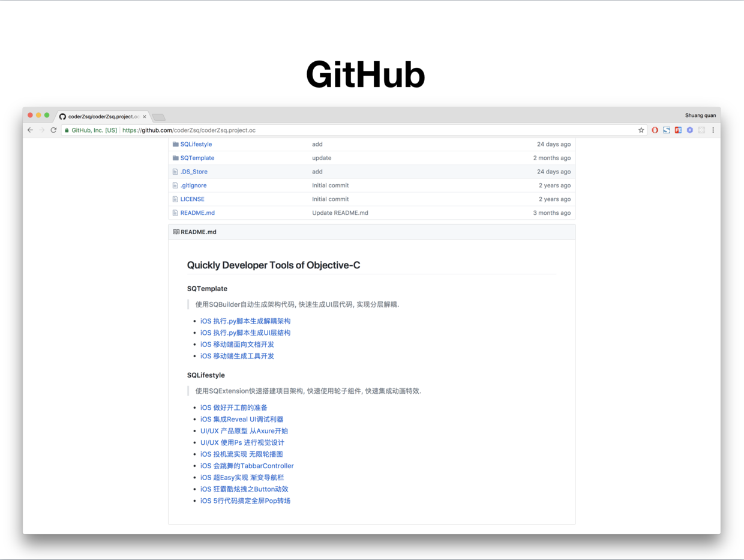Open the SQLifestyle folder link
This screenshot has height=560, width=744.
196,144
